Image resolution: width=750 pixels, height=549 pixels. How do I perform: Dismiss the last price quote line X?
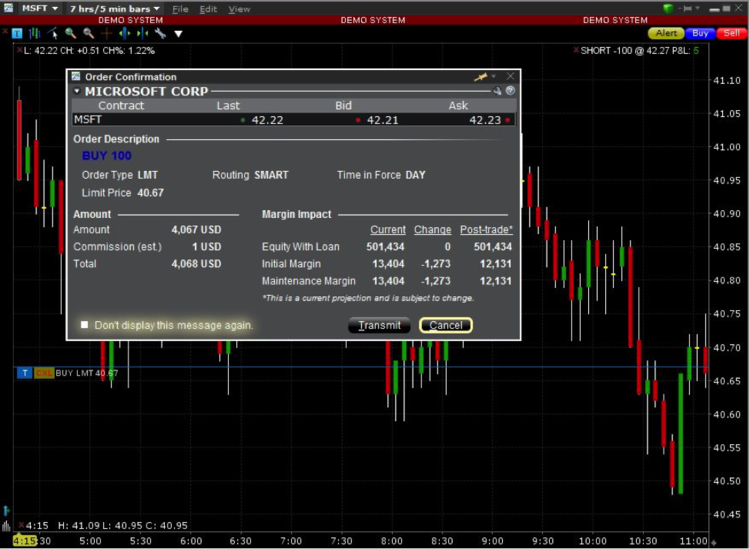point(19,50)
